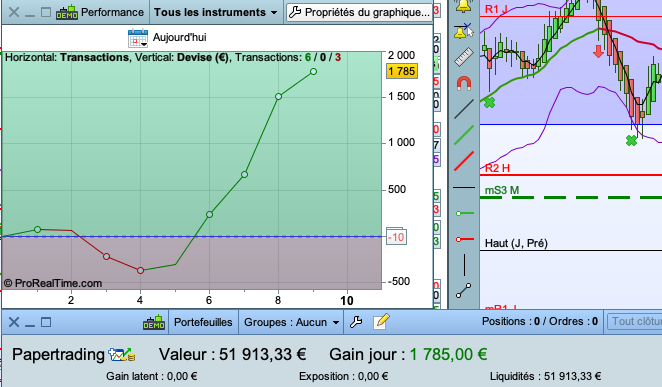
Task: Click the Liquidités : 51 913,33 € text
Action: [x=546, y=376]
